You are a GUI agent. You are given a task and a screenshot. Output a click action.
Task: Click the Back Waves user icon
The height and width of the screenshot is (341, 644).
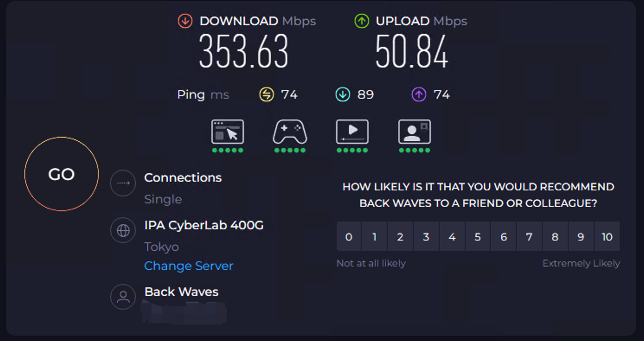123,296
